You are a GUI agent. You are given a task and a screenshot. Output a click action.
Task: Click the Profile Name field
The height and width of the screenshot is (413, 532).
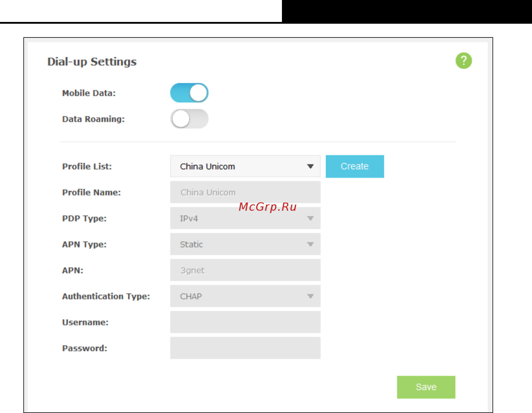245,192
